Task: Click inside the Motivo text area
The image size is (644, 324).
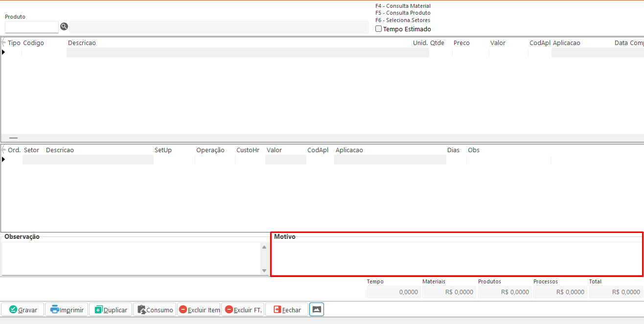Action: (x=457, y=258)
